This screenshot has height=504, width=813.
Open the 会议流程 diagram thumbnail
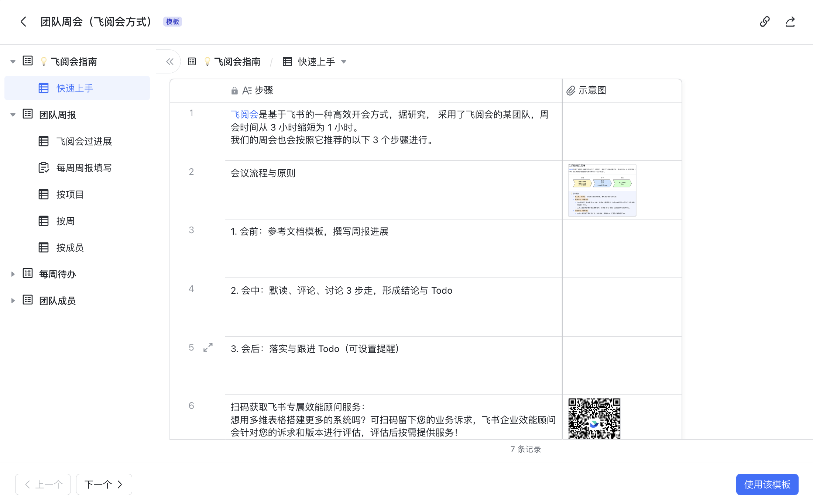tap(602, 190)
